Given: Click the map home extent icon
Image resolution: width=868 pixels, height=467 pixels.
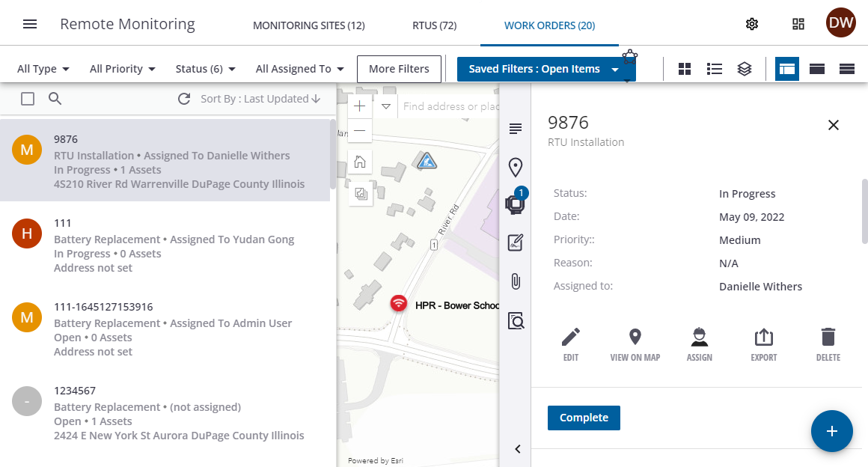Looking at the screenshot, I should (x=360, y=161).
